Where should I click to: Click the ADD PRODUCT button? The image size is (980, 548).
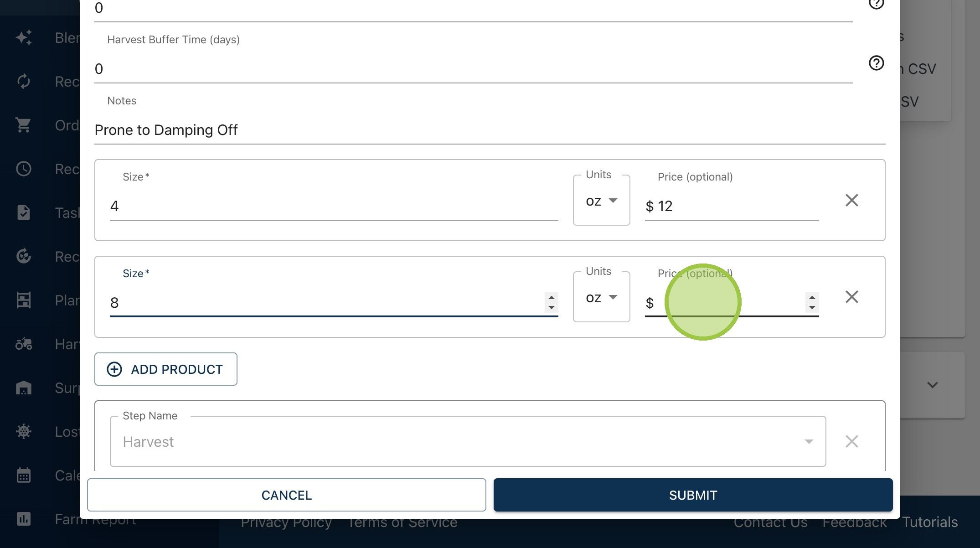point(166,369)
